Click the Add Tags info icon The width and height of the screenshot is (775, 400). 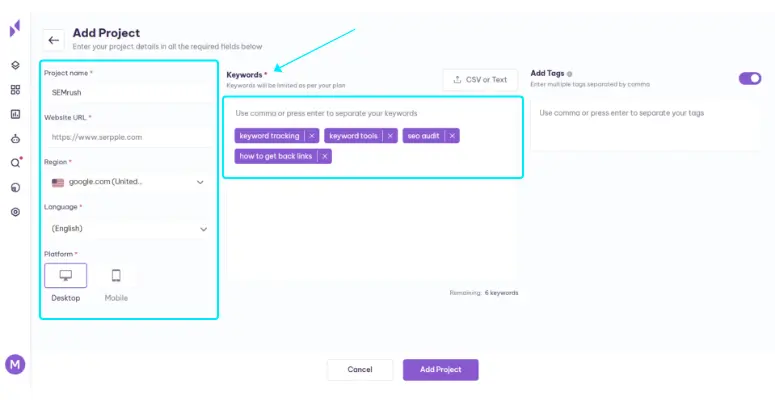point(569,74)
